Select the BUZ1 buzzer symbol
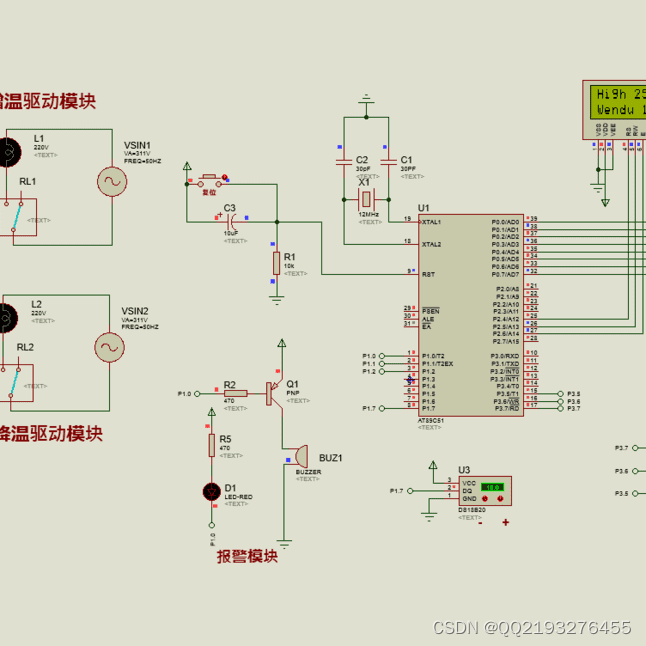 click(302, 456)
